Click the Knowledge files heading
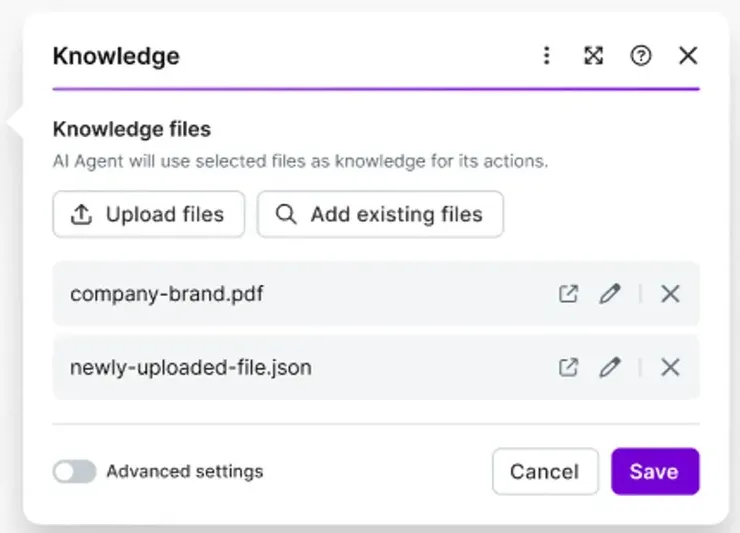 tap(132, 129)
